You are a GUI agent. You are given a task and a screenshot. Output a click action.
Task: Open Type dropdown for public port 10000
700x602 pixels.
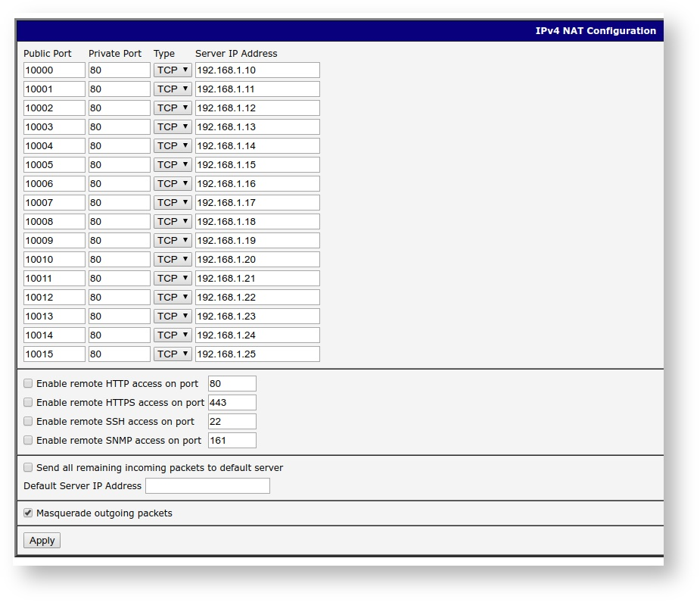173,70
